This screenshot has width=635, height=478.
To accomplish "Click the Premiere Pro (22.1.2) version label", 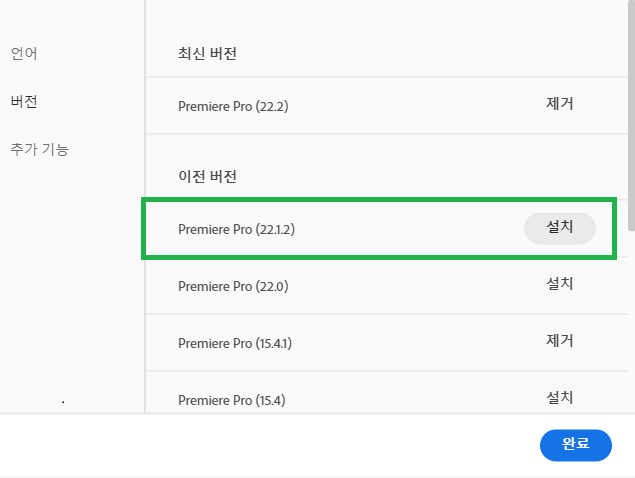I will (x=236, y=229).
